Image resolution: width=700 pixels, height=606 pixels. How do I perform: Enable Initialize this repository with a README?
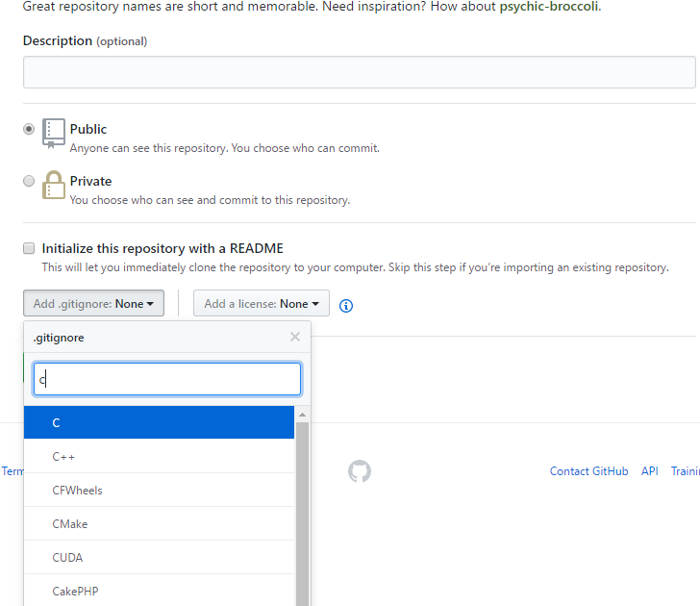click(x=29, y=248)
